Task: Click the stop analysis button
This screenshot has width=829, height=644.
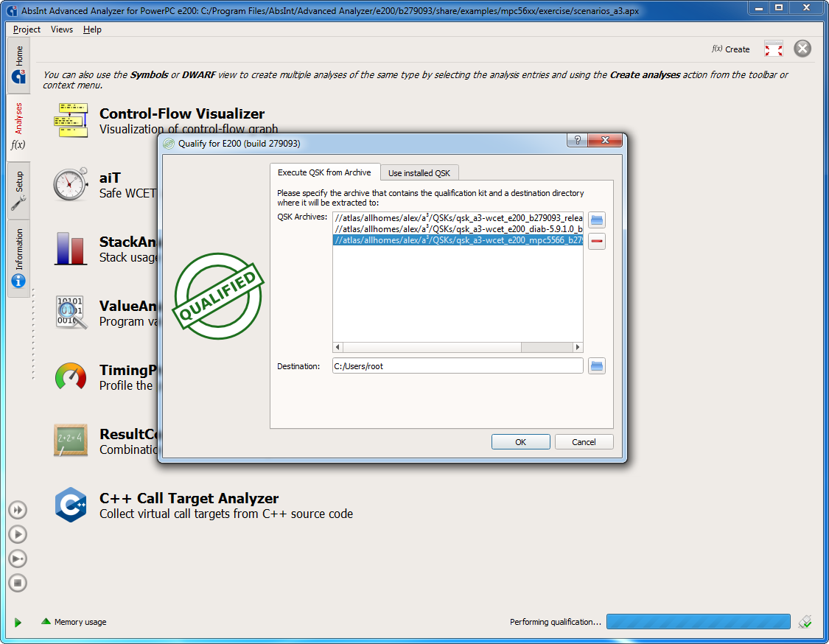Action: [x=18, y=583]
